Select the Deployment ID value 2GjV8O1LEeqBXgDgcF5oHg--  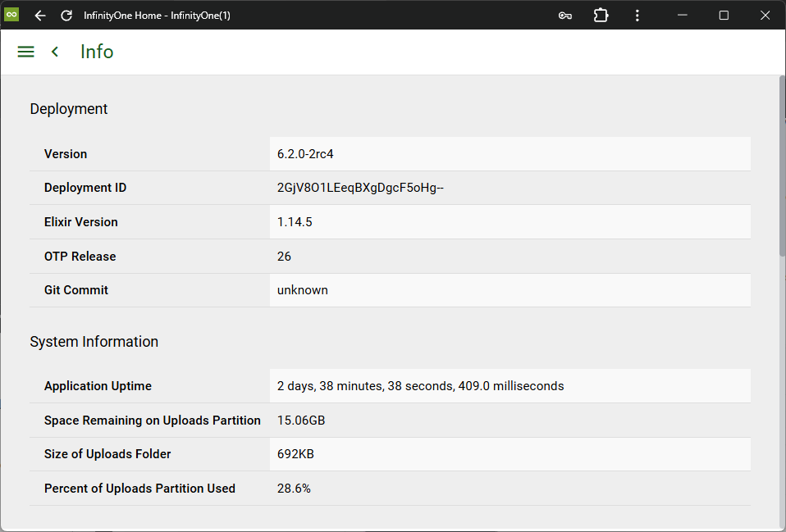pyautogui.click(x=360, y=188)
